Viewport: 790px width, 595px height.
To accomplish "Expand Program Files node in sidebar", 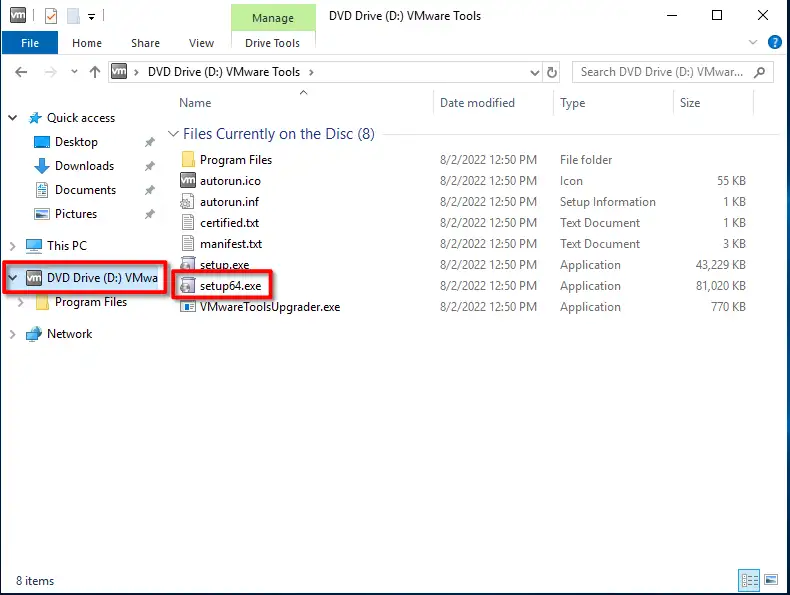I will click(x=21, y=302).
